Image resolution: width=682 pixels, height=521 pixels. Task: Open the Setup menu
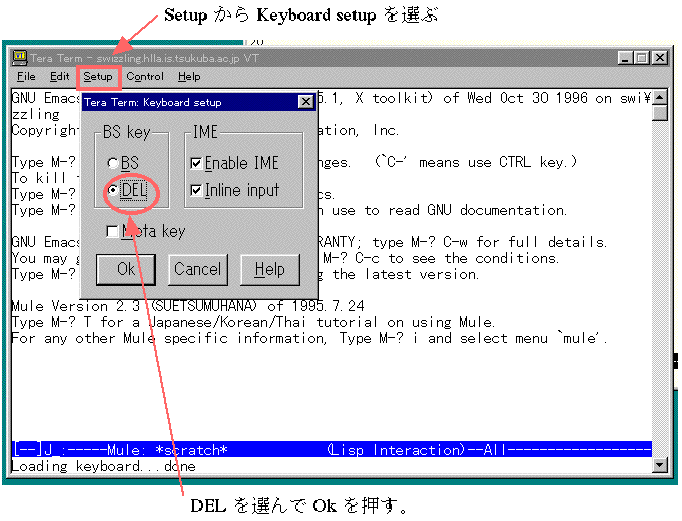pyautogui.click(x=98, y=77)
